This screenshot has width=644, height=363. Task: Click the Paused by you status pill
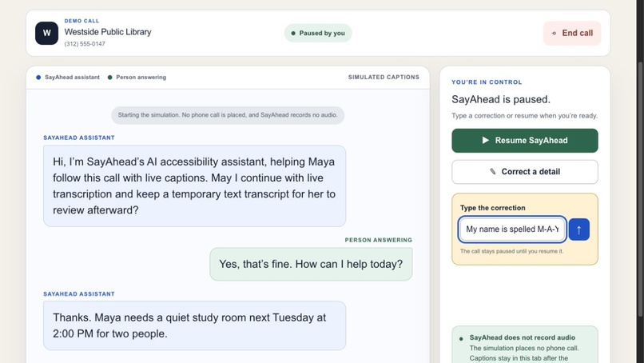coord(318,33)
